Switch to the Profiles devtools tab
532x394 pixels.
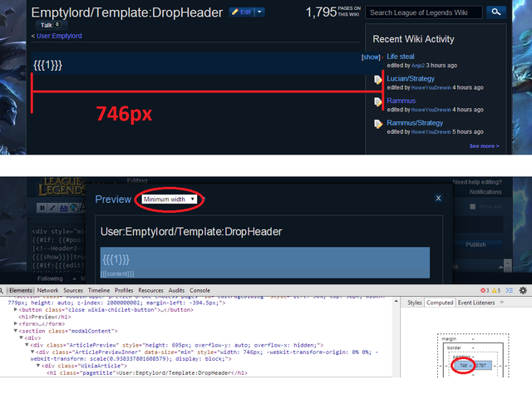[x=124, y=290]
